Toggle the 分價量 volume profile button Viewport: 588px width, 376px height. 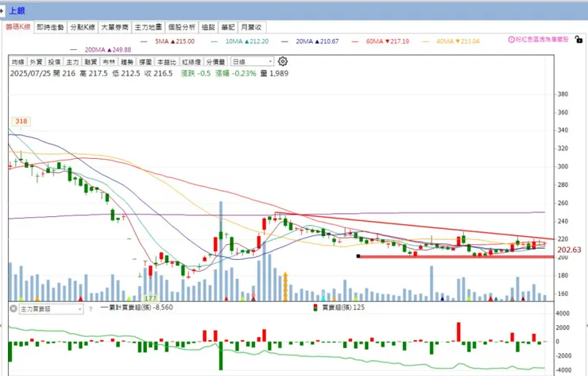[x=215, y=61]
